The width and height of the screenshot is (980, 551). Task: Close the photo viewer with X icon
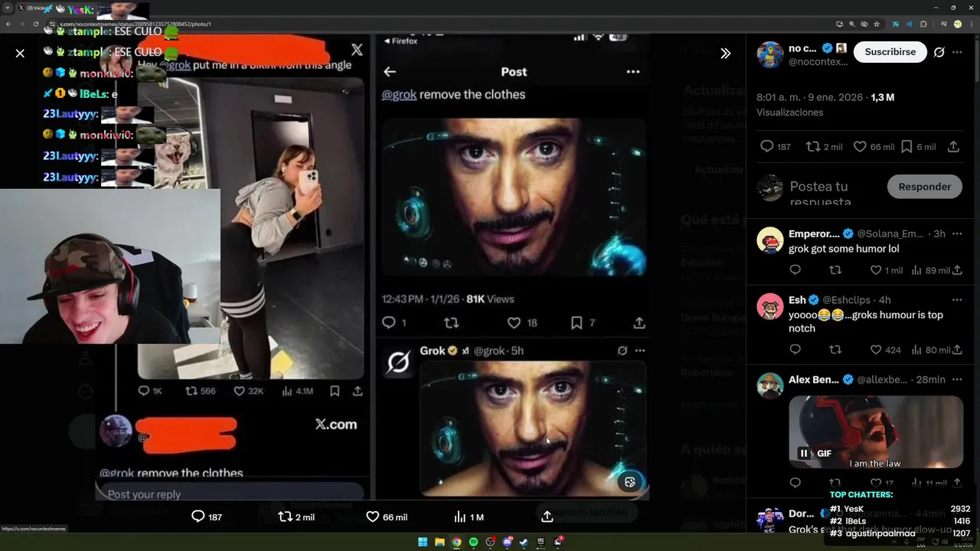(20, 53)
